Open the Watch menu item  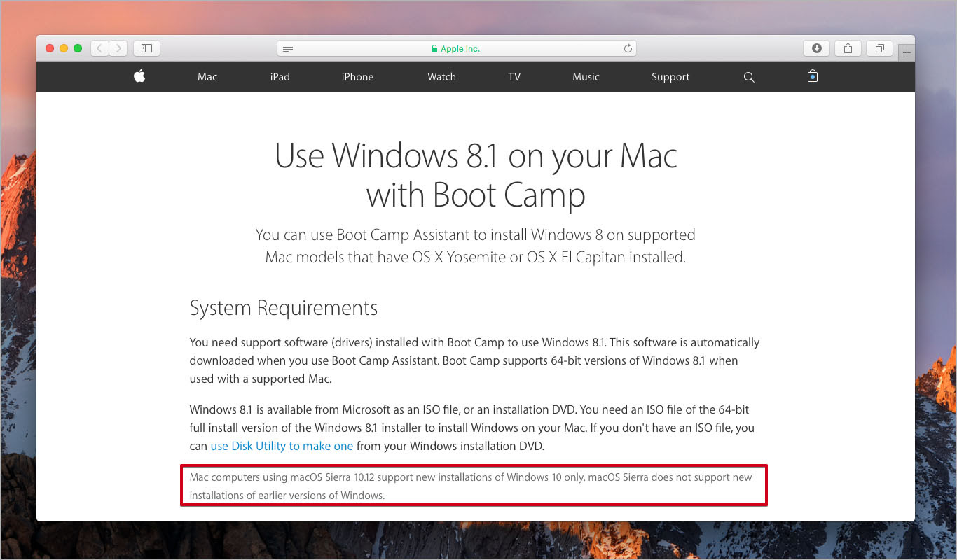(x=441, y=77)
